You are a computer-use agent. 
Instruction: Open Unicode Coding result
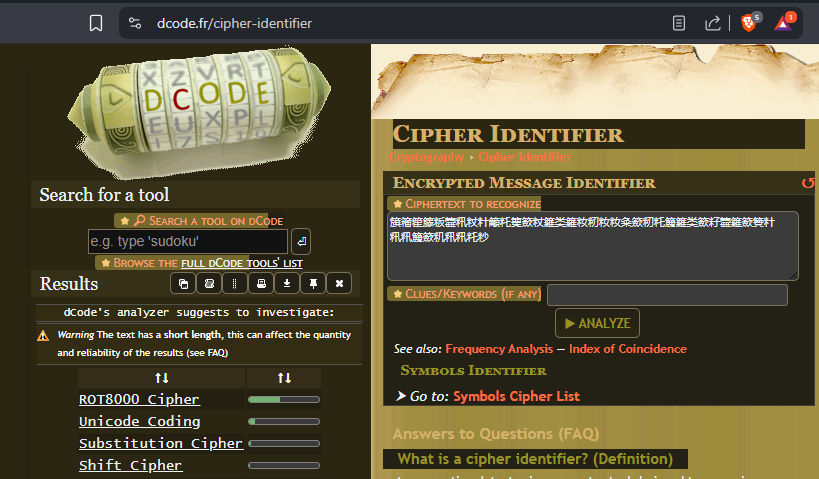pos(139,421)
